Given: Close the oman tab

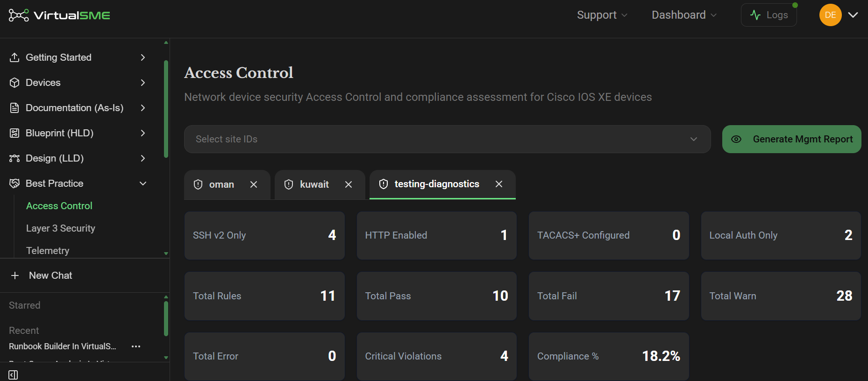Looking at the screenshot, I should click(x=254, y=184).
